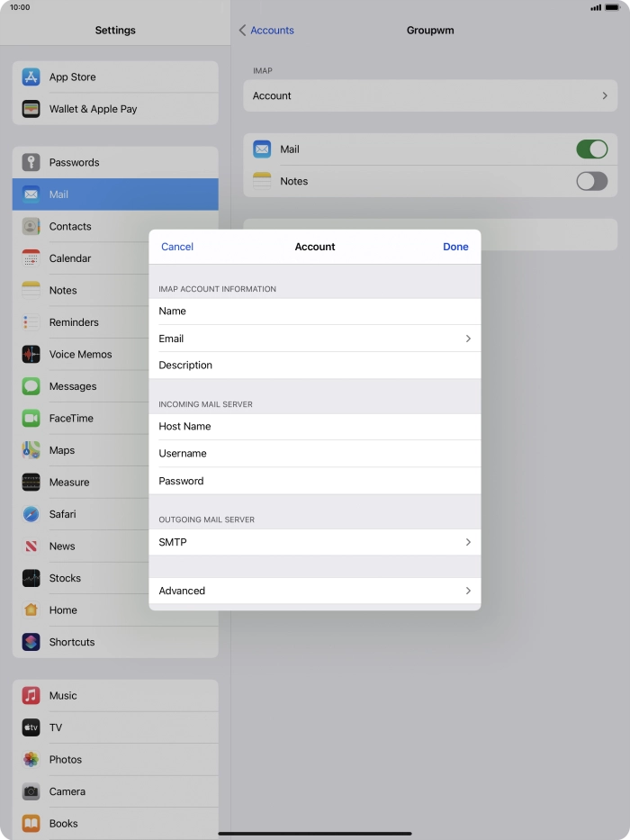This screenshot has height=840, width=630.
Task: Open the Safari compass icon
Action: [x=31, y=514]
